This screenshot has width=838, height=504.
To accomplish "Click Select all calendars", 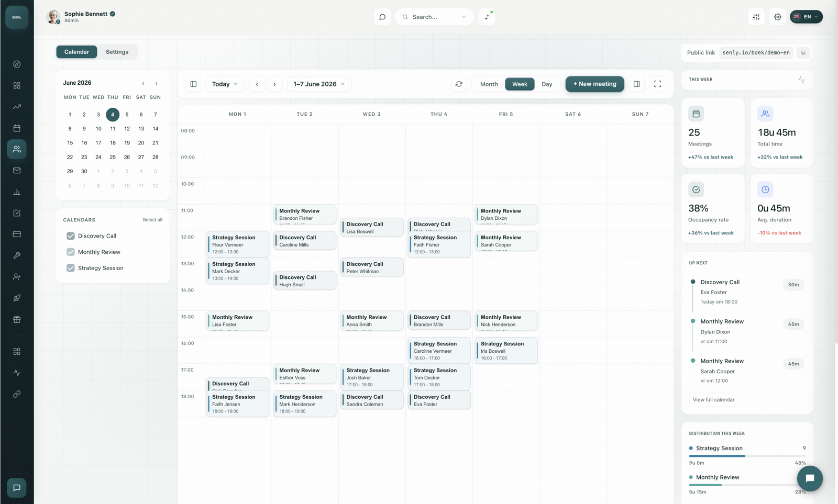I will pos(152,220).
